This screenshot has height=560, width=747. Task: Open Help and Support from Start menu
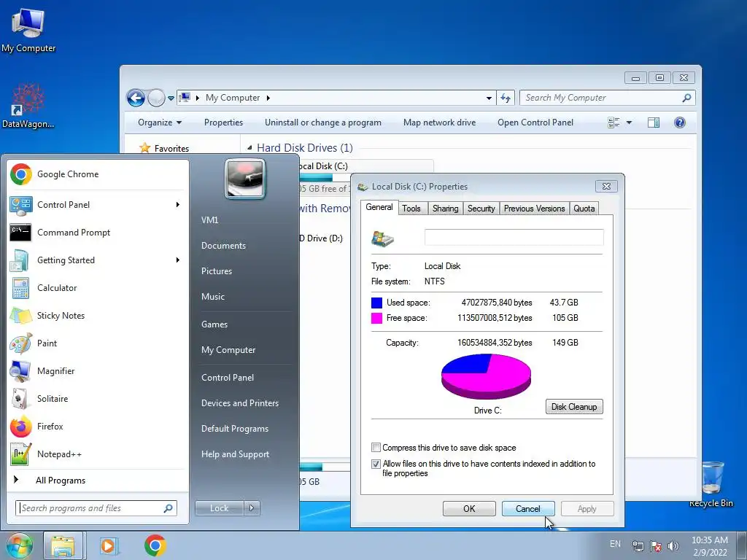[235, 454]
